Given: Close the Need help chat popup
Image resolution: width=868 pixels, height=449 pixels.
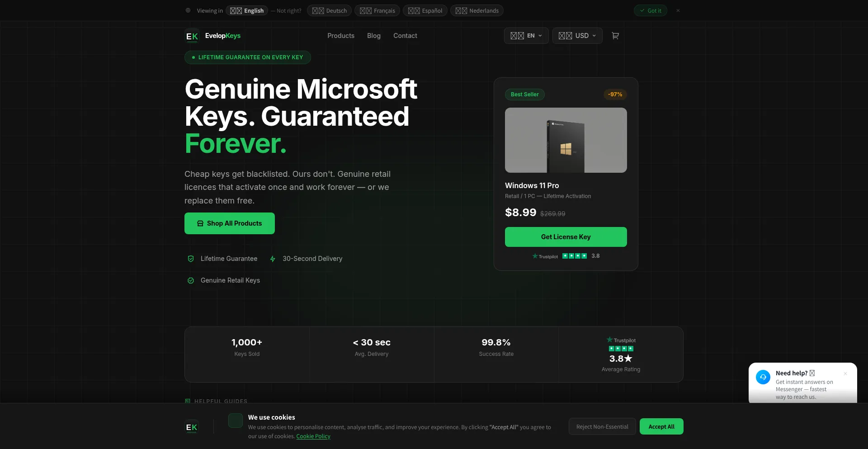Looking at the screenshot, I should point(845,373).
